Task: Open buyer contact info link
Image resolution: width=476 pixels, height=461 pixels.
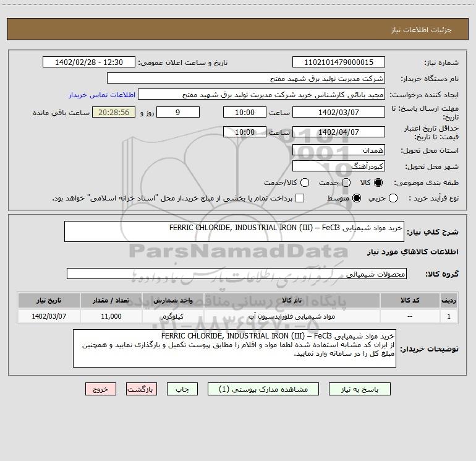Action: tap(102, 95)
